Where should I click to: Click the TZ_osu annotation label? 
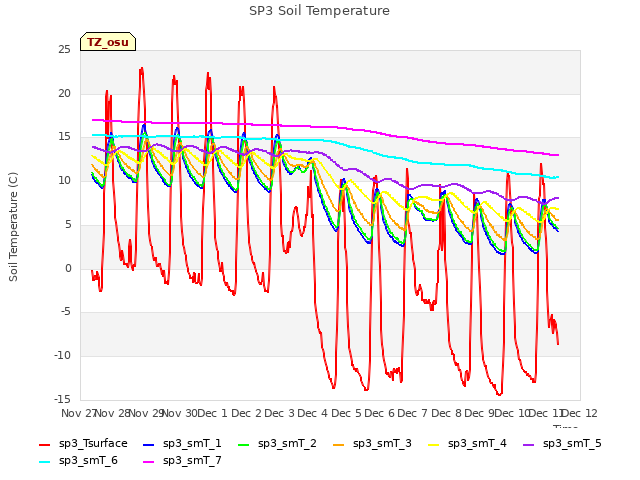pyautogui.click(x=108, y=42)
